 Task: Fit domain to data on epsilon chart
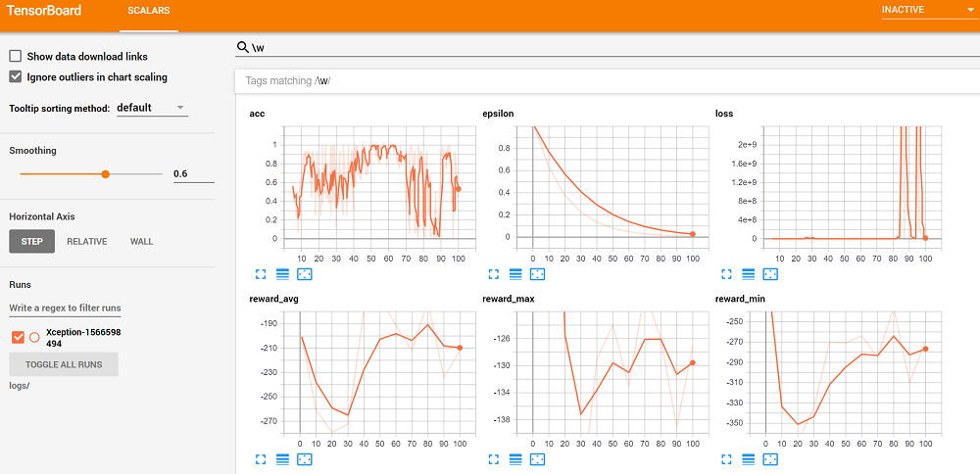[537, 274]
